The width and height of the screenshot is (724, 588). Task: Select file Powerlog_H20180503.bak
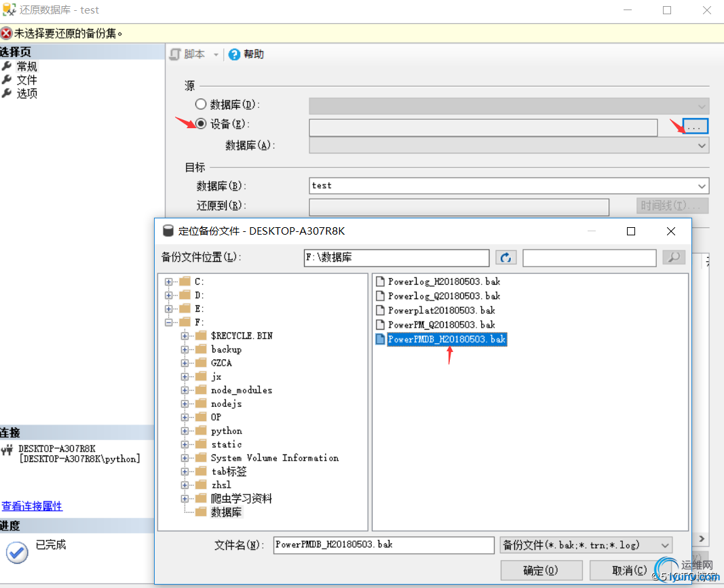click(444, 281)
